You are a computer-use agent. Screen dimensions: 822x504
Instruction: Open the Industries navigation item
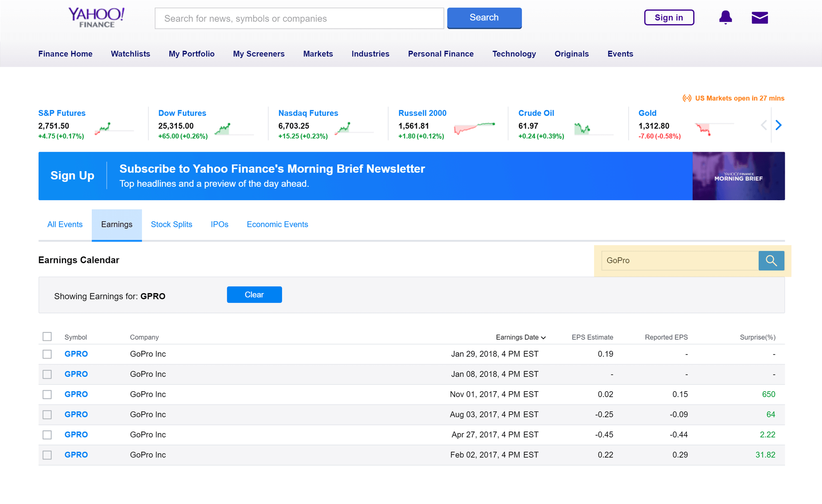(370, 54)
